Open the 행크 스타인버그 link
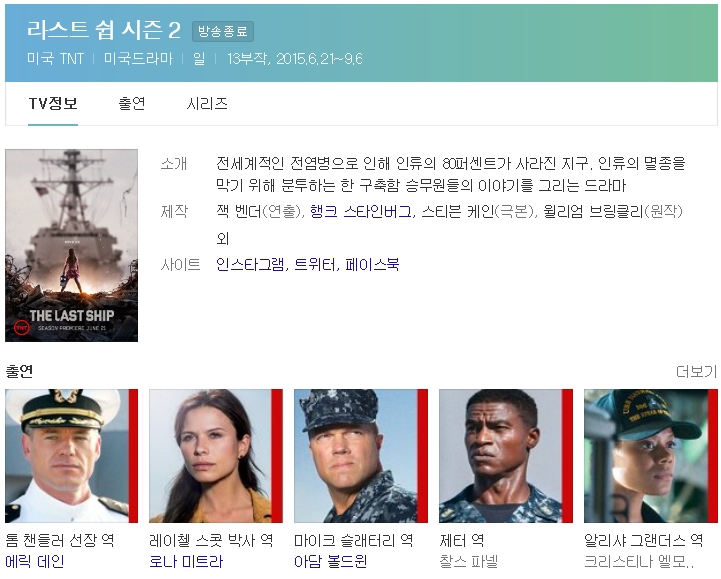This screenshot has height=579, width=721. click(361, 212)
